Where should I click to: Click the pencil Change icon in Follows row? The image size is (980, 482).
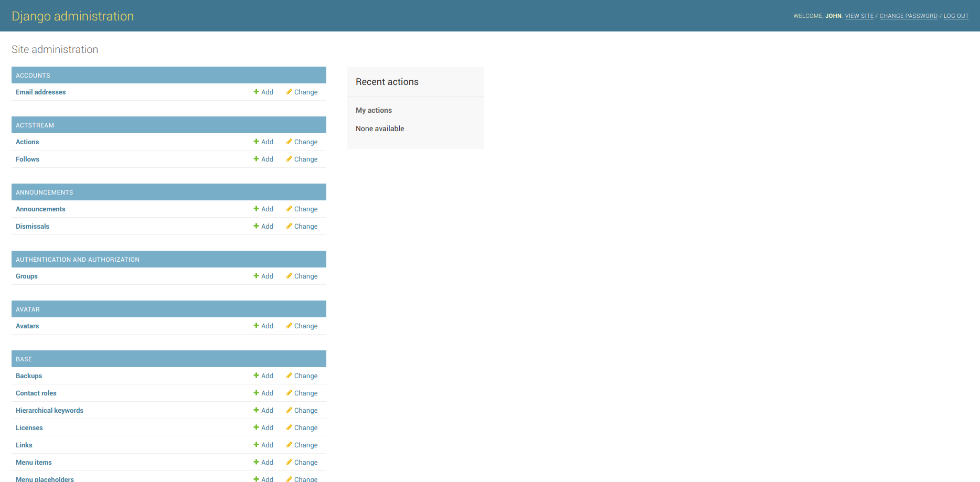(289, 159)
